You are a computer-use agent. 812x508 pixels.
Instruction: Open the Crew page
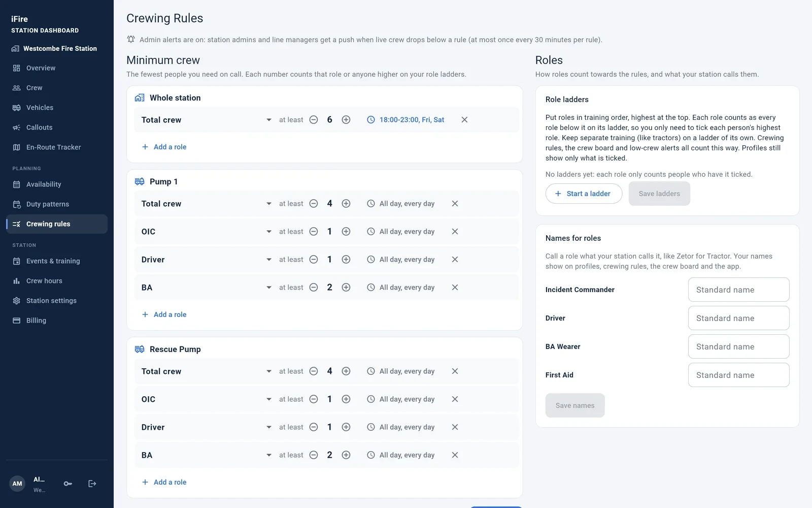pos(57,88)
